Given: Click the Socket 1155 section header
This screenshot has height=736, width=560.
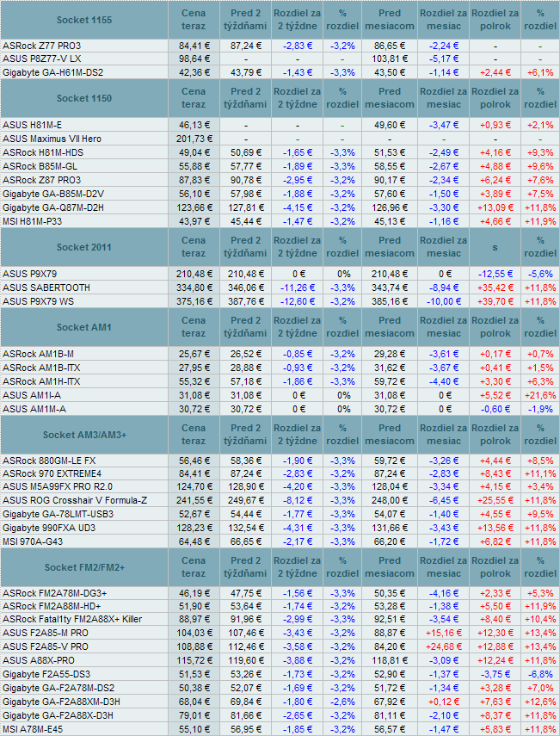Looking at the screenshot, I should (84, 20).
